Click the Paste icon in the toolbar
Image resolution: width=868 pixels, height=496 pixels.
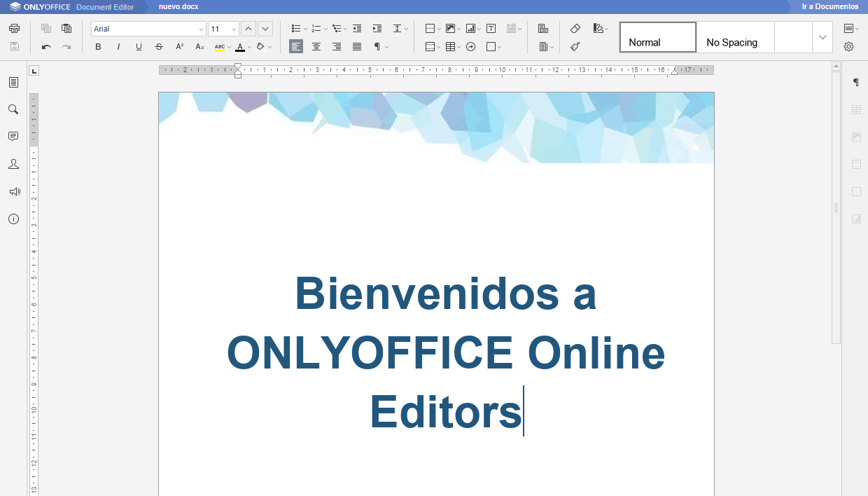click(x=66, y=29)
